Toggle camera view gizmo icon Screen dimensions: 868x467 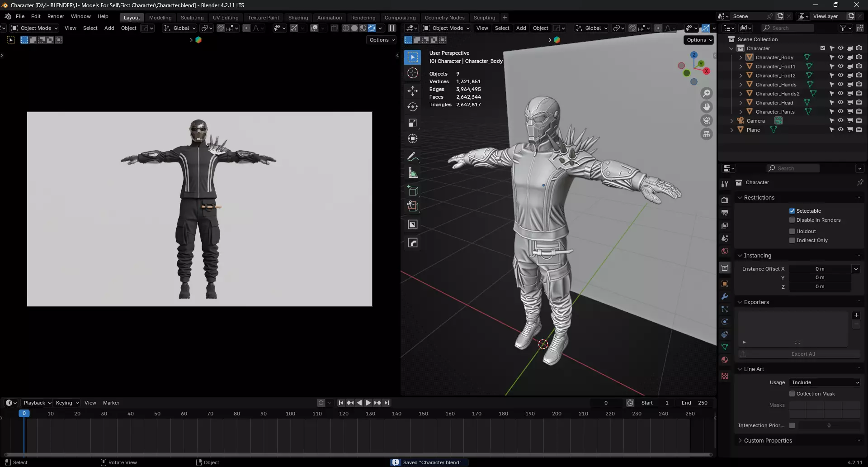(706, 120)
